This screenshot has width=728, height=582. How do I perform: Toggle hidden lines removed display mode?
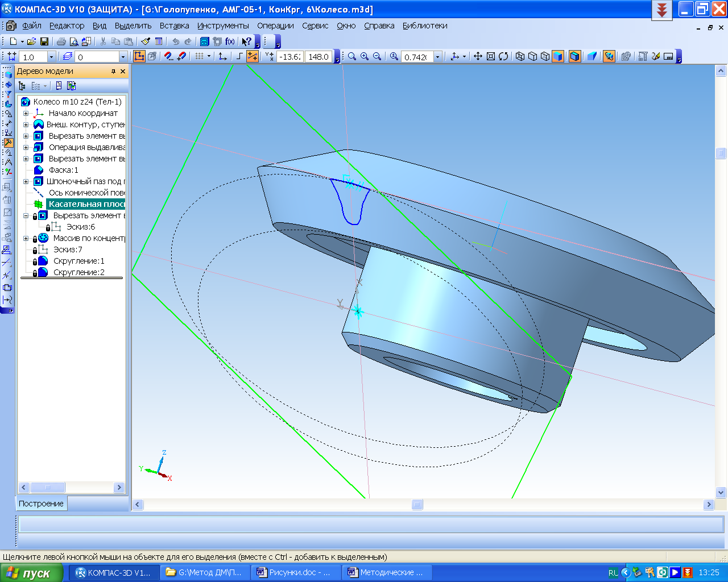pyautogui.click(x=532, y=57)
